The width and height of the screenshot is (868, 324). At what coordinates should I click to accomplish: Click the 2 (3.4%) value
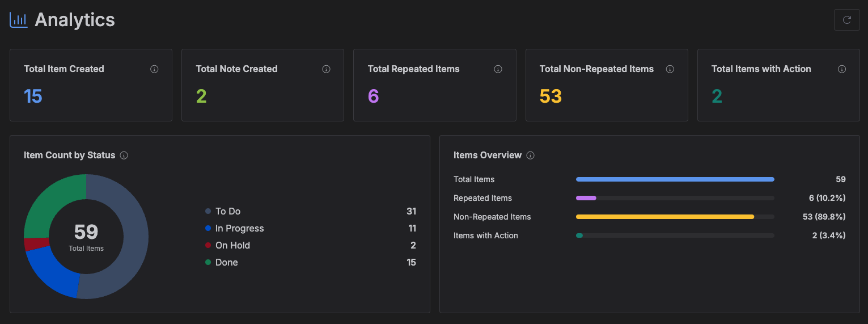(x=829, y=235)
